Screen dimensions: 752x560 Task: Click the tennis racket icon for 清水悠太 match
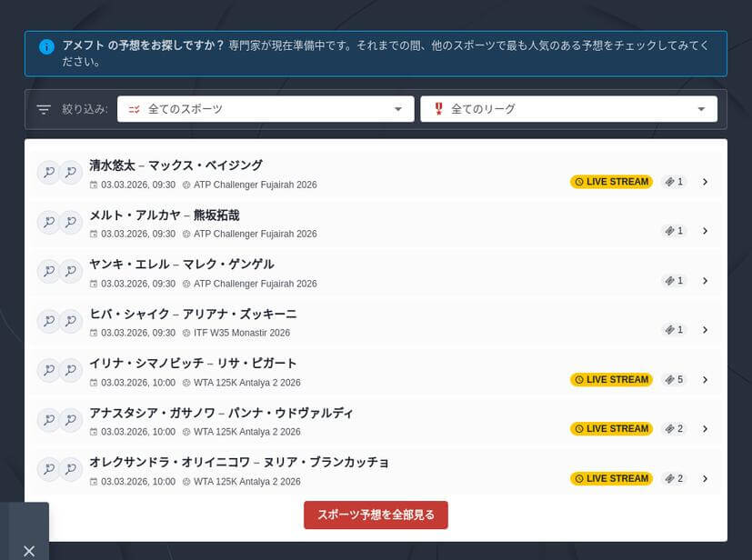tap(47, 173)
